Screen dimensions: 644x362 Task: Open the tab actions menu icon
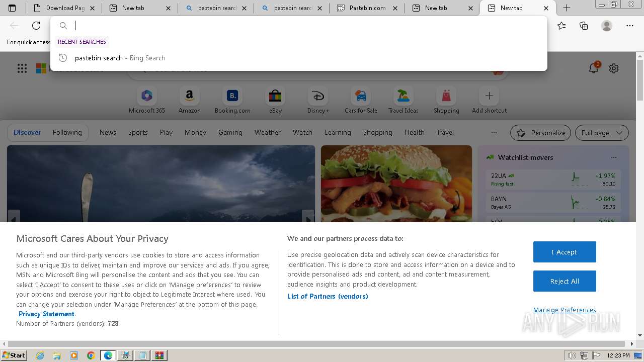point(12,8)
